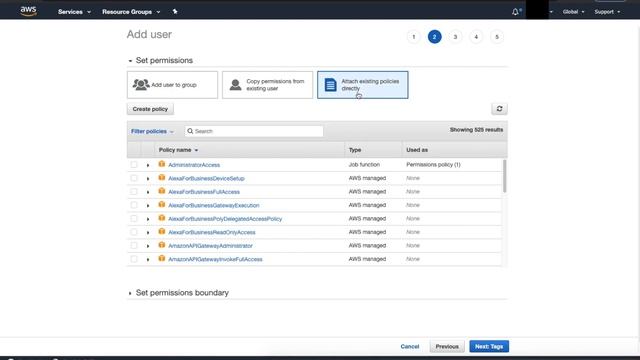Click the Used as column header

(417, 150)
